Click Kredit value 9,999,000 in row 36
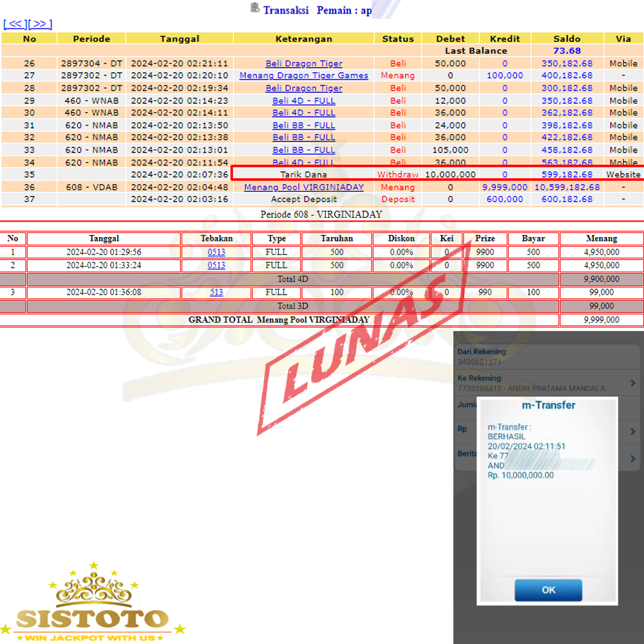 tap(504, 187)
